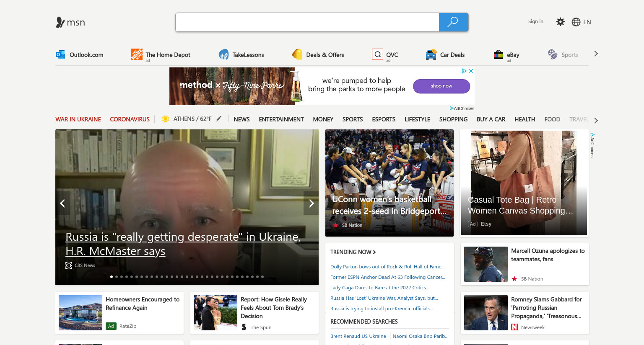Open Gisele and Tom Brady story thumbnail

pos(216,313)
